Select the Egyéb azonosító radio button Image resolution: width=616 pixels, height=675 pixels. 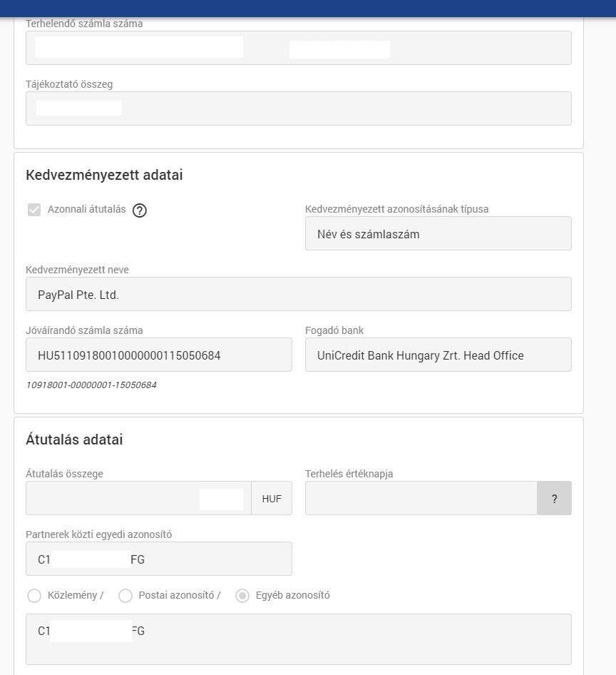pyautogui.click(x=242, y=596)
